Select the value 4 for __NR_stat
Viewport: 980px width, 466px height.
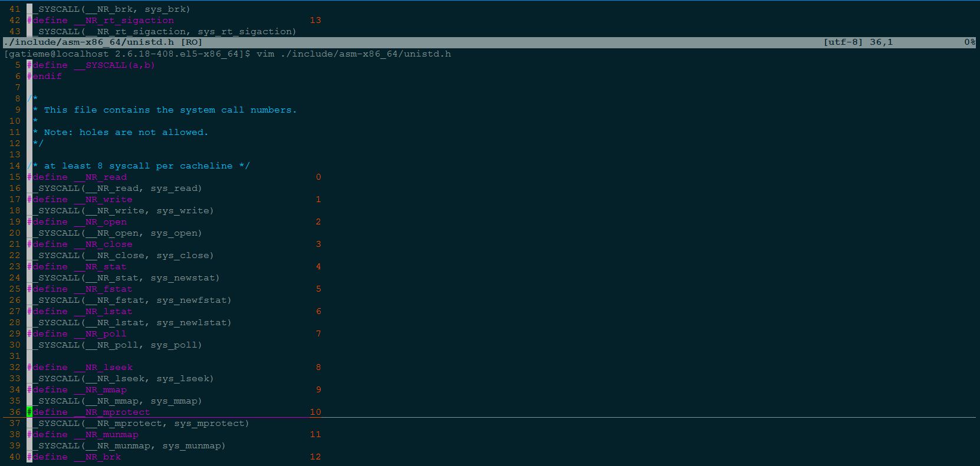point(318,266)
